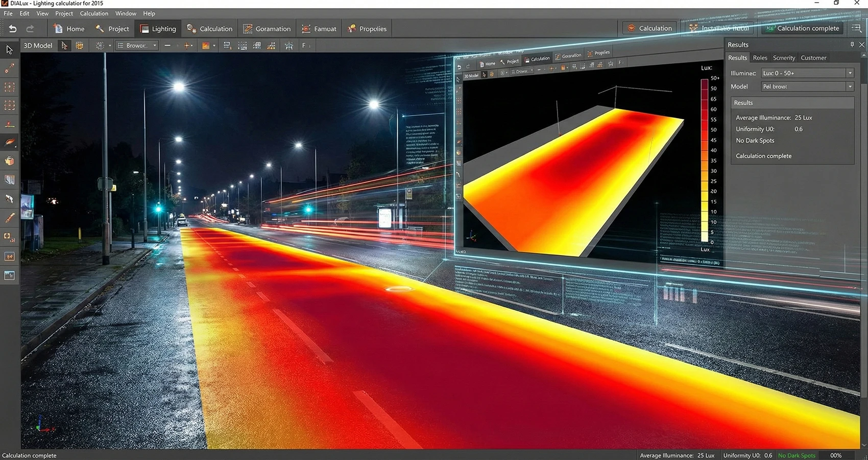Click the Calculation complete button
Viewport: 868px width, 460px height.
(802, 28)
